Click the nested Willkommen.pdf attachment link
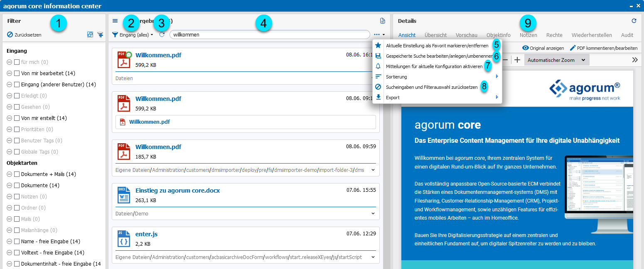This screenshot has width=644, height=269. (150, 122)
